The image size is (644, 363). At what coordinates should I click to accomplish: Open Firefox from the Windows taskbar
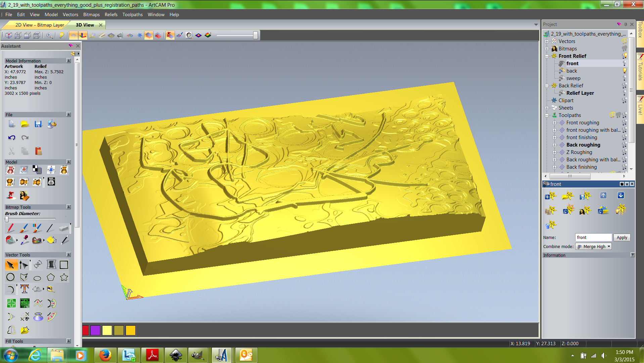pyautogui.click(x=105, y=355)
